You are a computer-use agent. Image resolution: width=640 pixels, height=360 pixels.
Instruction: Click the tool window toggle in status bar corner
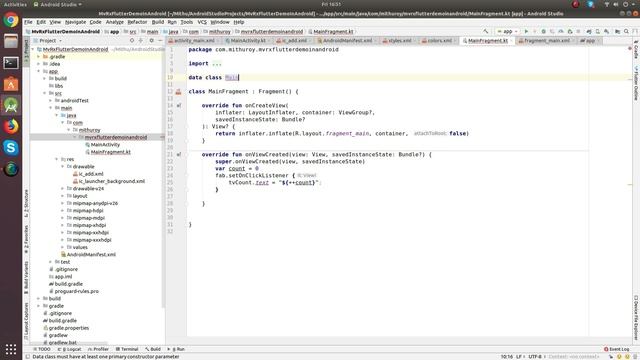coord(27,356)
